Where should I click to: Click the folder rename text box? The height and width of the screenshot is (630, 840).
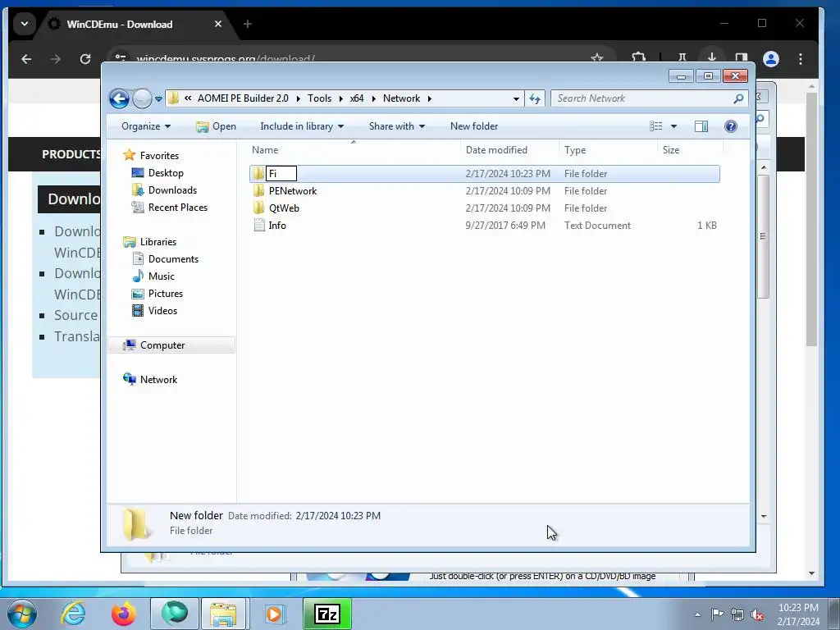[x=281, y=174]
